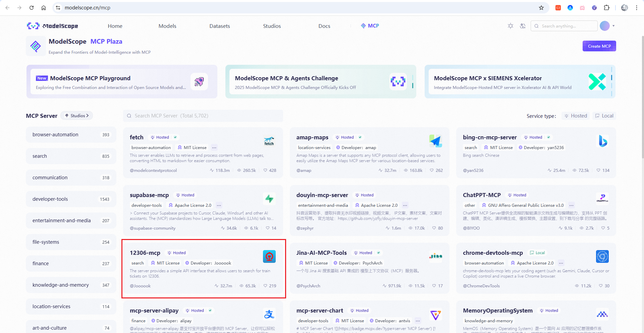Click the chrome-devtools-mcp logo icon
Viewport: 644px width, 333px height.
[602, 256]
